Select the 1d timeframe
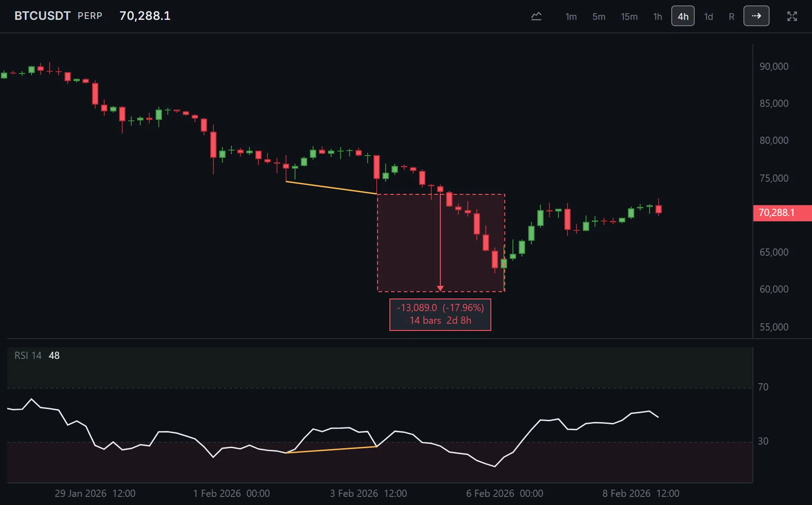Viewport: 812px width, 505px height. pyautogui.click(x=709, y=17)
